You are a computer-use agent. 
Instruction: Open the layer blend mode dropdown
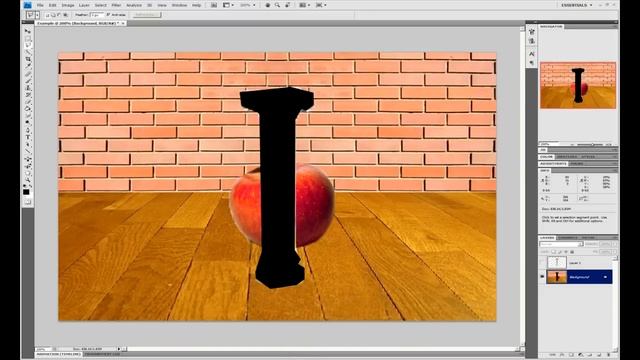(562, 244)
